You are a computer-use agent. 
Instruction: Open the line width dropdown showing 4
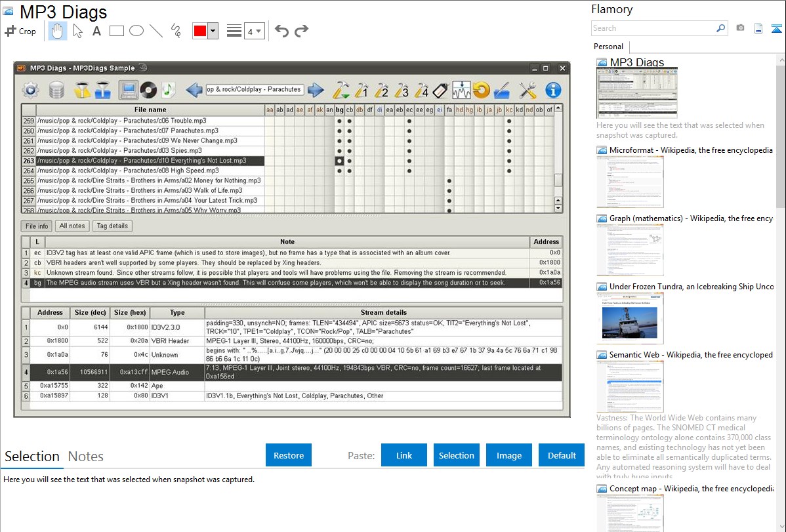click(x=255, y=31)
